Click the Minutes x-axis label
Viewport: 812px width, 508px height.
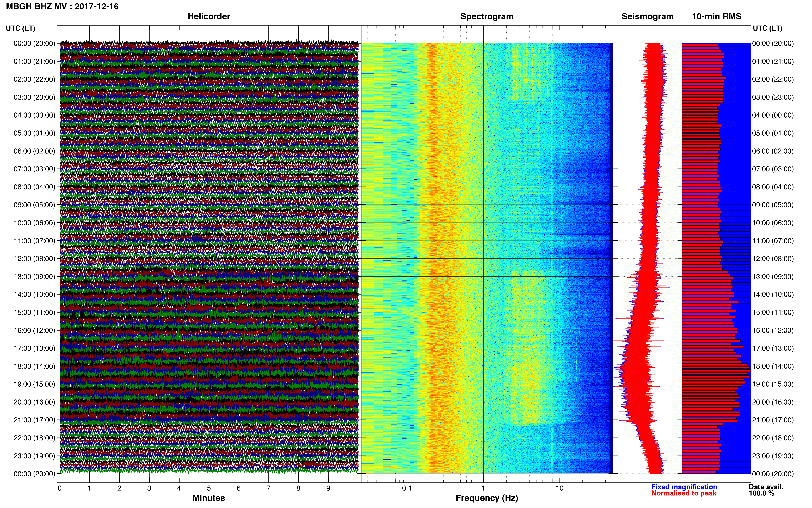coord(208,498)
